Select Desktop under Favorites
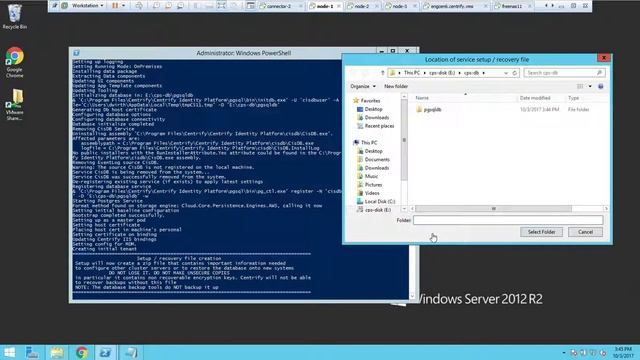The width and height of the screenshot is (640, 360). point(370,109)
